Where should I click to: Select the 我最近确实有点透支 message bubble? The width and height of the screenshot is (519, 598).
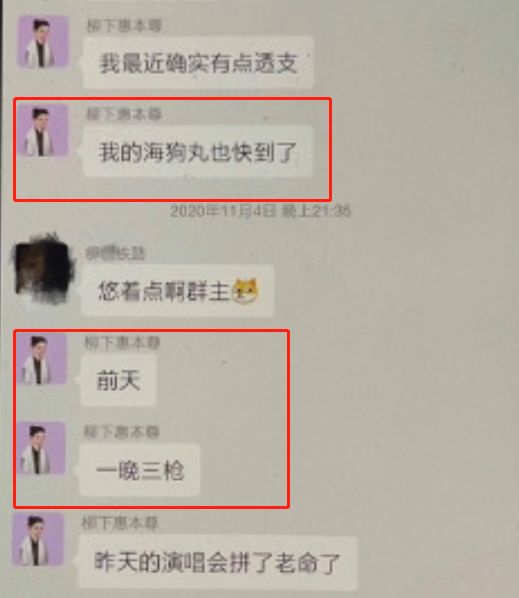click(x=198, y=63)
